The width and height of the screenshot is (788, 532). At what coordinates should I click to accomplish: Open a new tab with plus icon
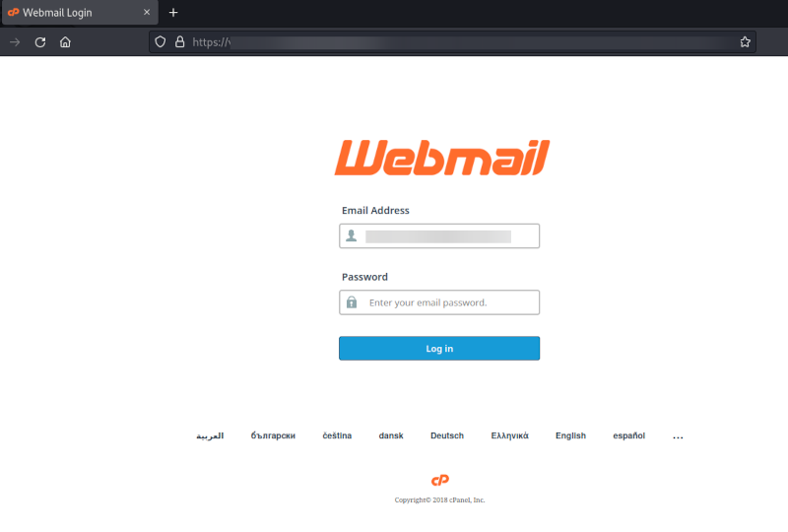pos(173,13)
